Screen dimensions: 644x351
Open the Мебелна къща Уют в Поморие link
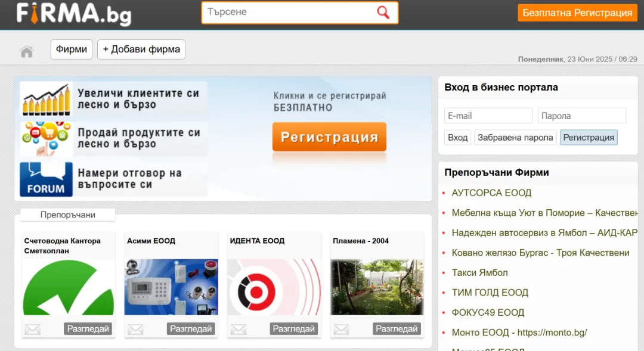544,213
